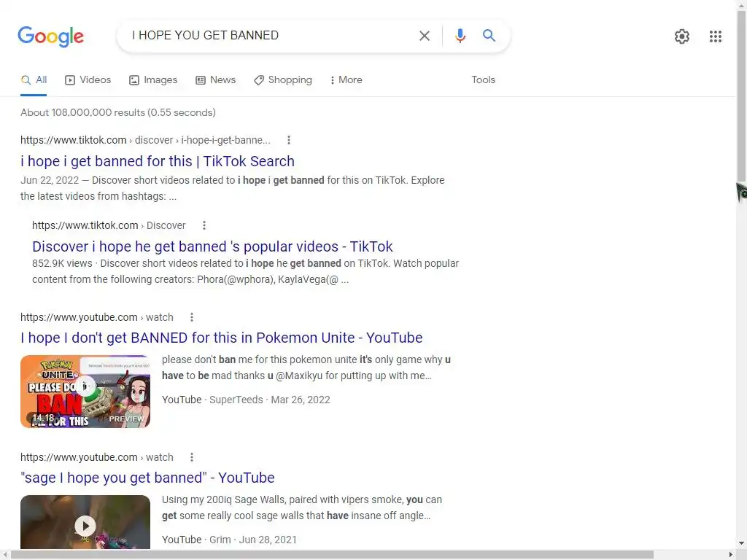Click the Google logo
Screen dimensions: 747x560
50,36
